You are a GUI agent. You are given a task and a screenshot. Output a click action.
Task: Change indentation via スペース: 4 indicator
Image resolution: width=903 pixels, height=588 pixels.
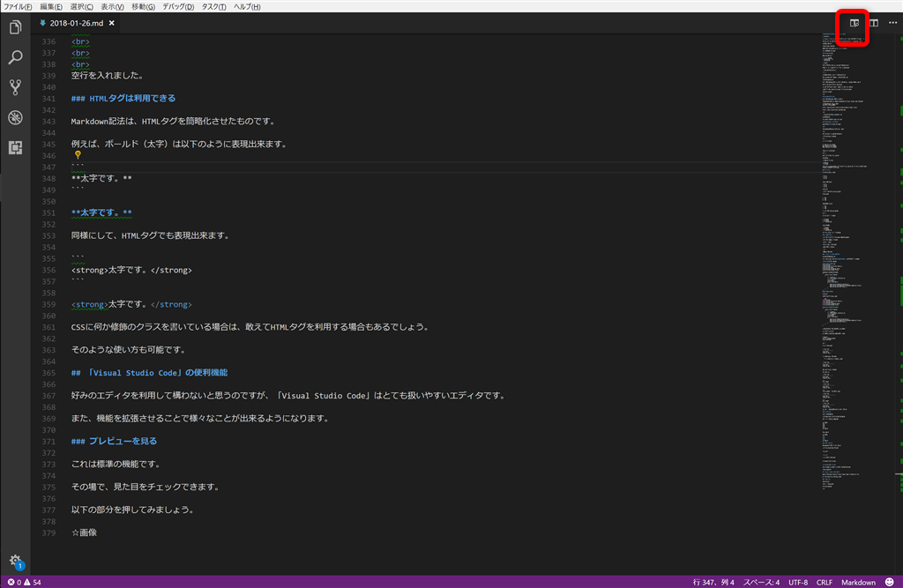(x=764, y=582)
